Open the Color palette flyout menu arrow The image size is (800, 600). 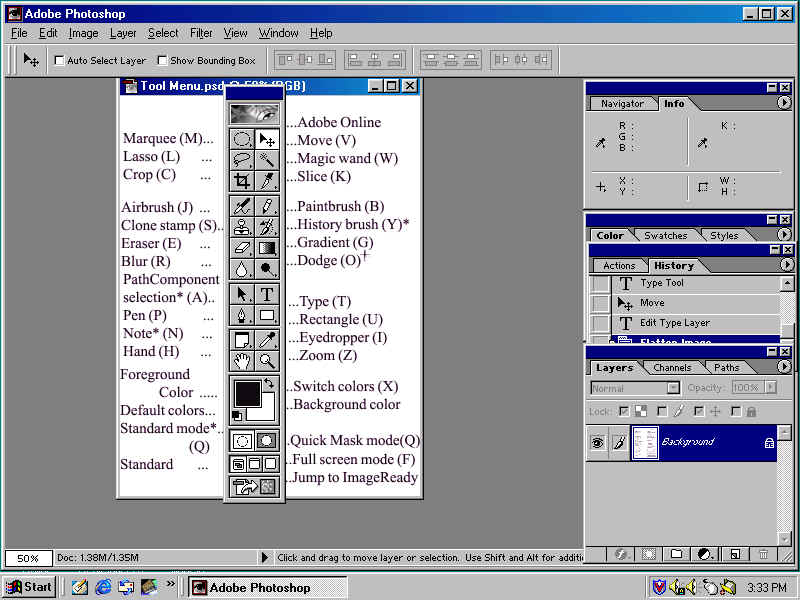click(x=784, y=234)
